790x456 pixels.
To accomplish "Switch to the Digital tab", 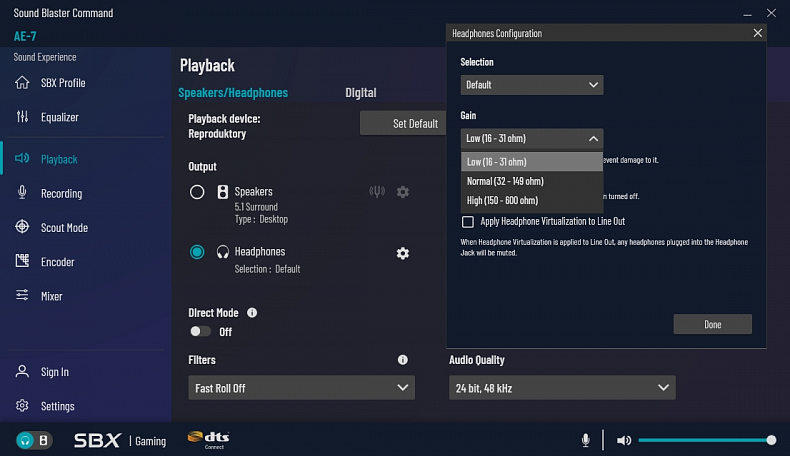I will point(360,93).
